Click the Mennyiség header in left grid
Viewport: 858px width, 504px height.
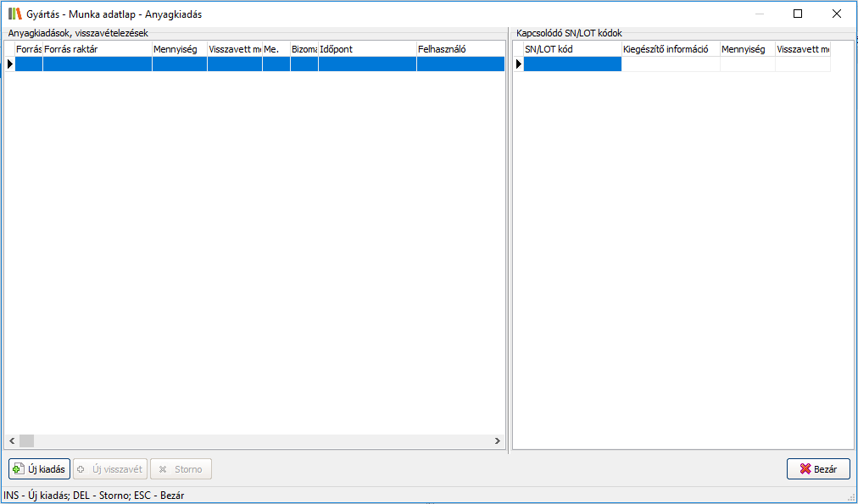pyautogui.click(x=179, y=50)
